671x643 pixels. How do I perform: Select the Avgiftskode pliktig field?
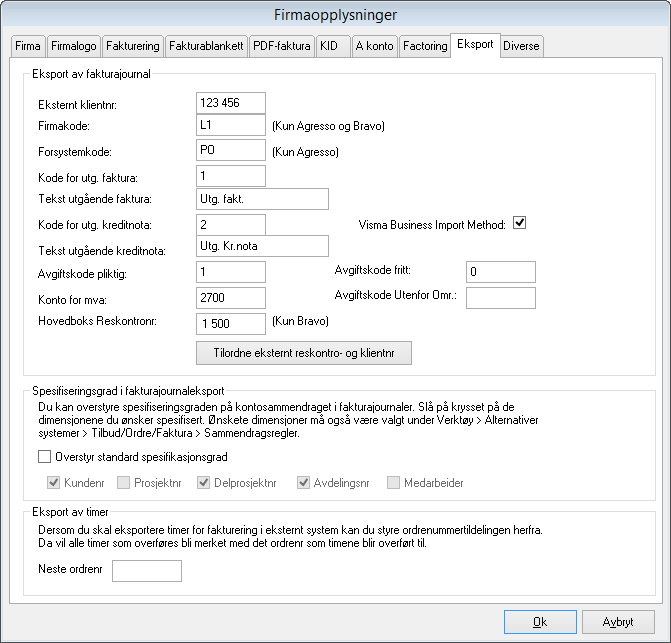231,272
